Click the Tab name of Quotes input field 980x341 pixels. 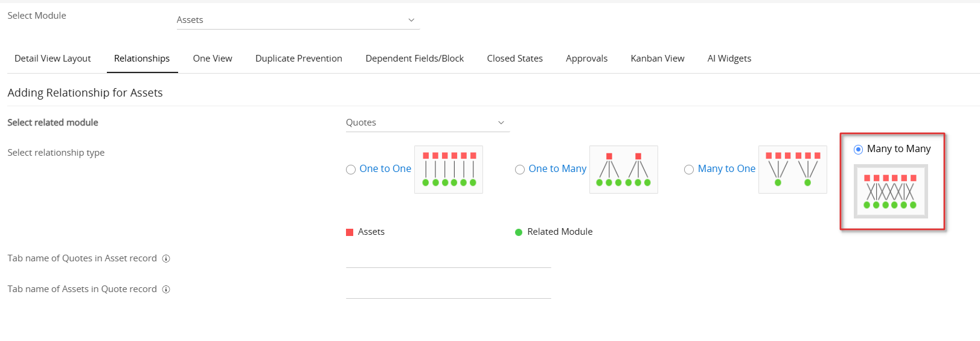point(448,260)
